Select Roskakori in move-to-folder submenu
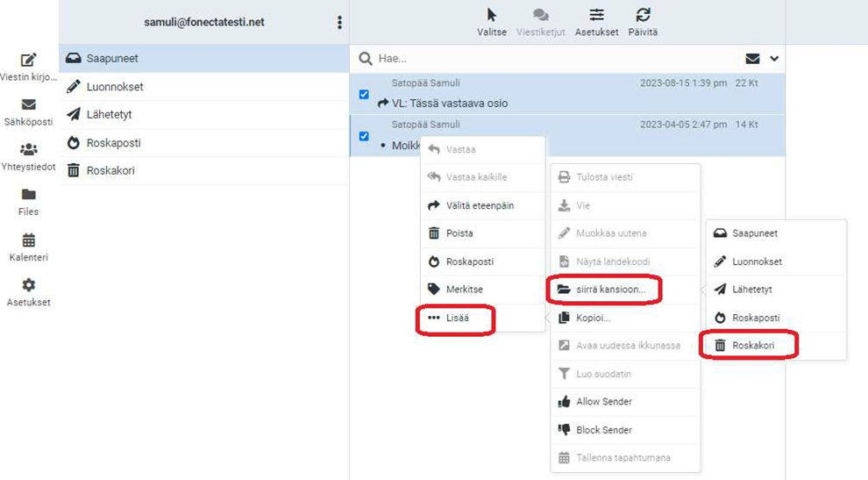Screen dimensions: 868x480 click(x=754, y=346)
